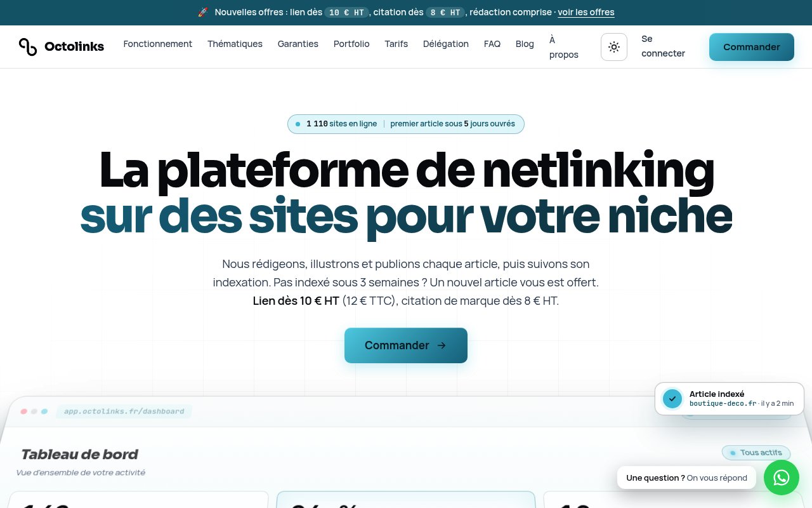
Task: Visit the Blog from the navbar
Action: [x=525, y=44]
